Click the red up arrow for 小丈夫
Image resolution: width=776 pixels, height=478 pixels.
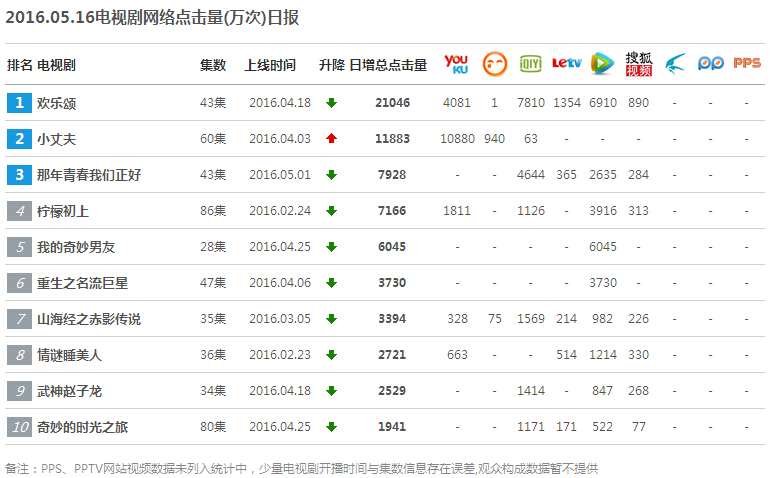click(x=332, y=139)
